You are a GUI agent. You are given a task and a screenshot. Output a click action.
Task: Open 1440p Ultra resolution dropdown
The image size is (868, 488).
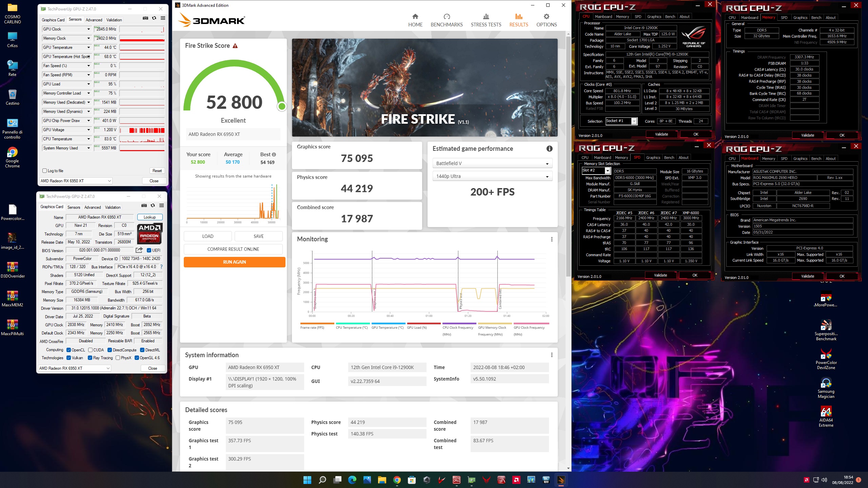(492, 176)
